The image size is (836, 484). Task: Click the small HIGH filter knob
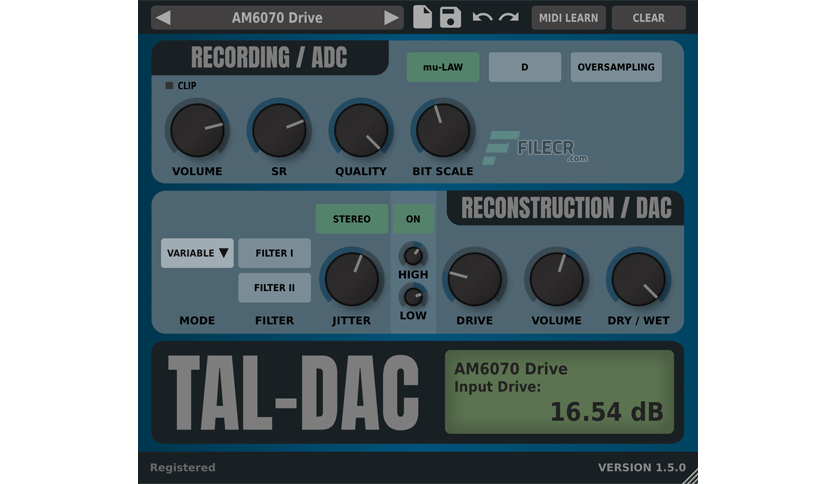413,256
